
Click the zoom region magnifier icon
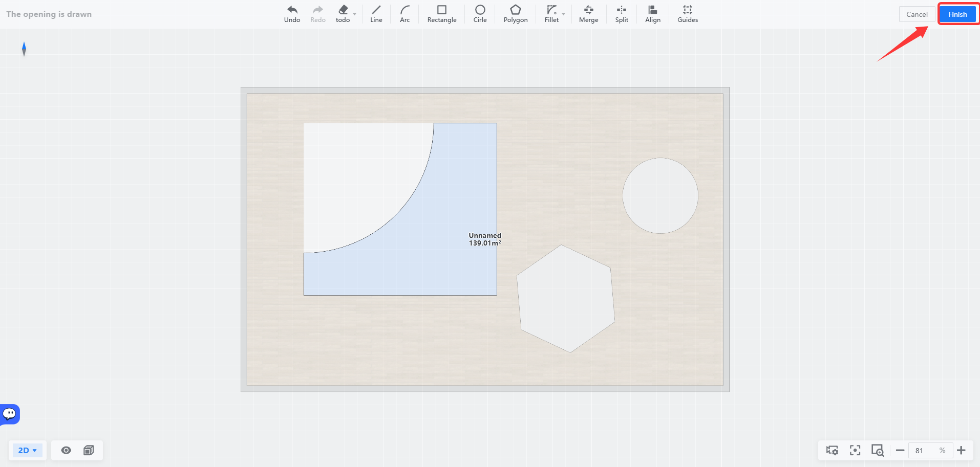click(878, 450)
